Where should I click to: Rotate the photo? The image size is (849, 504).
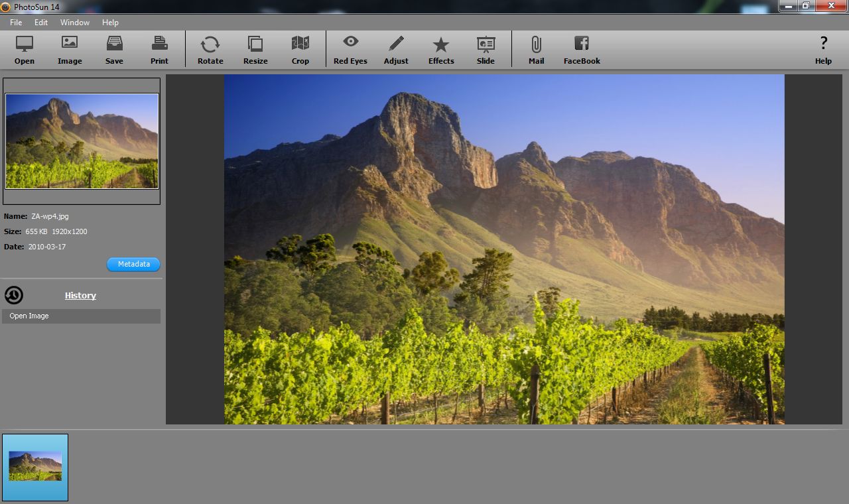(x=210, y=49)
